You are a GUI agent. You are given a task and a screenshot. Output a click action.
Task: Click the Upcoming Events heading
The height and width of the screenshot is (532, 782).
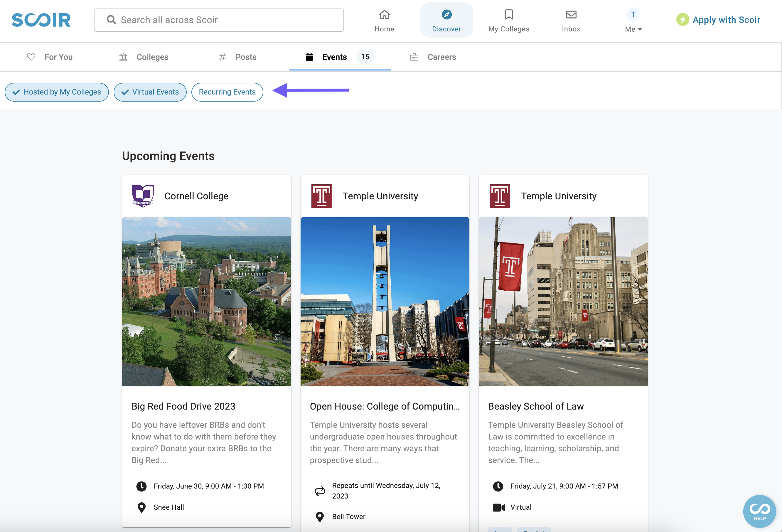coord(168,156)
